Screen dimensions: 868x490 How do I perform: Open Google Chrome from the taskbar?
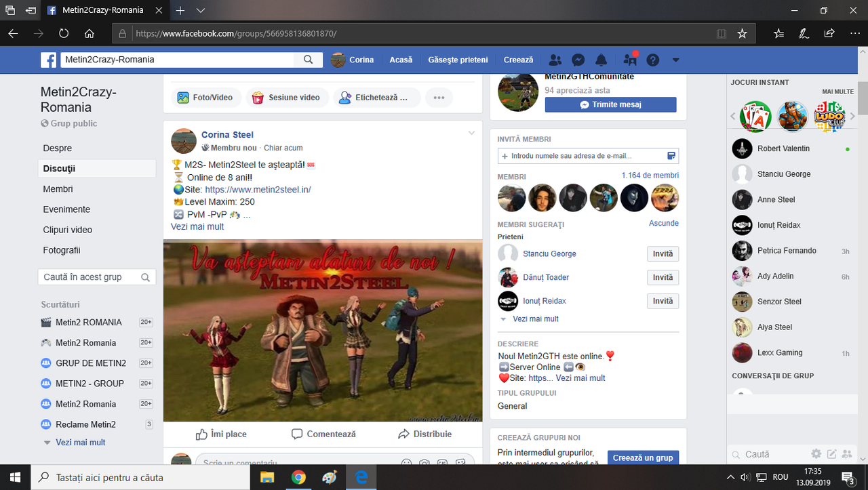click(x=298, y=477)
